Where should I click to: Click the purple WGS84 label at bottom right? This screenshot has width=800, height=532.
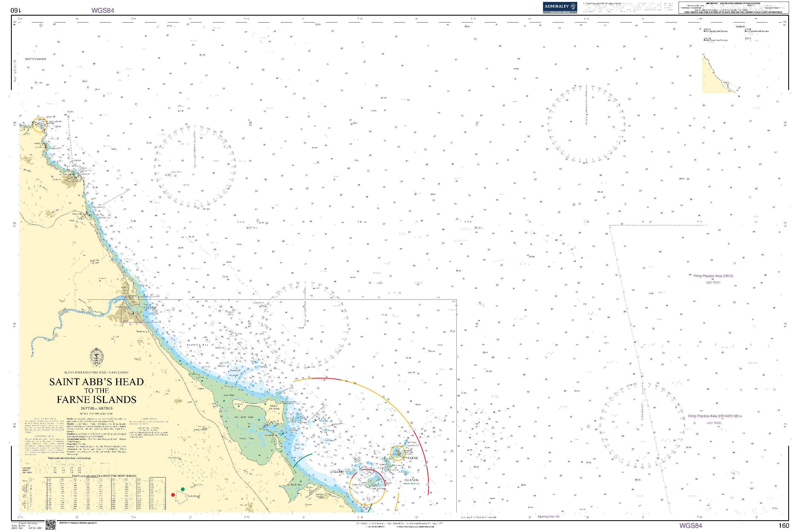(691, 525)
